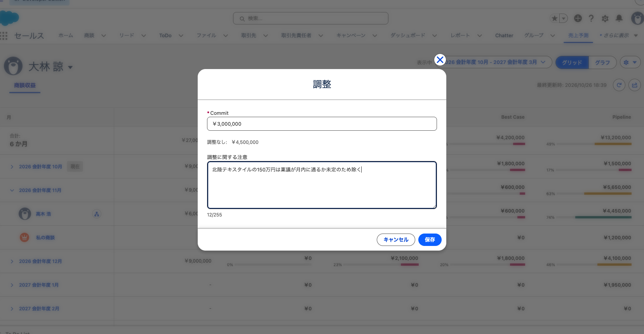
Task: Refresh the forecast with refresh icon
Action: (x=619, y=85)
